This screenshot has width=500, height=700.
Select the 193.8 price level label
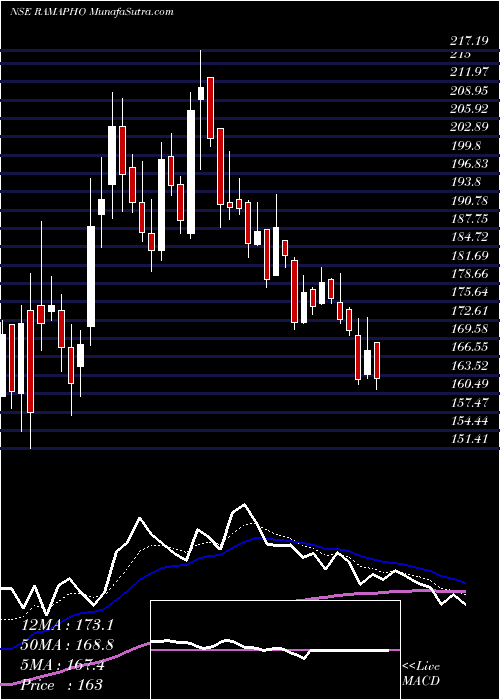point(466,182)
